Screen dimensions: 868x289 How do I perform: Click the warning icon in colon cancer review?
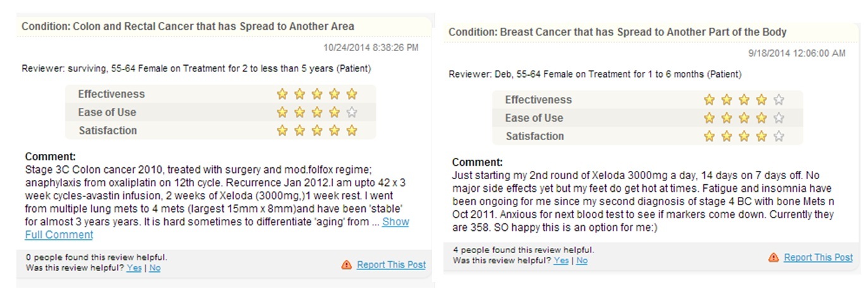point(346,265)
